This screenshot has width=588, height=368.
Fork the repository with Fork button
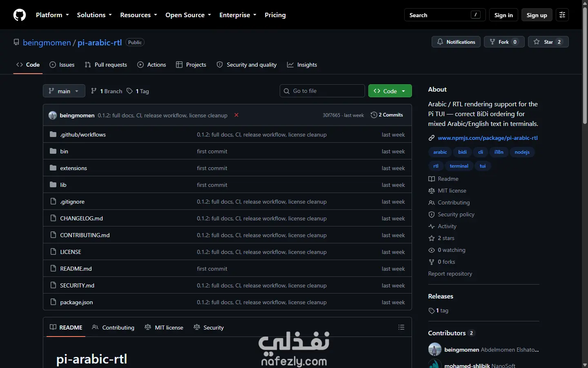[504, 42]
